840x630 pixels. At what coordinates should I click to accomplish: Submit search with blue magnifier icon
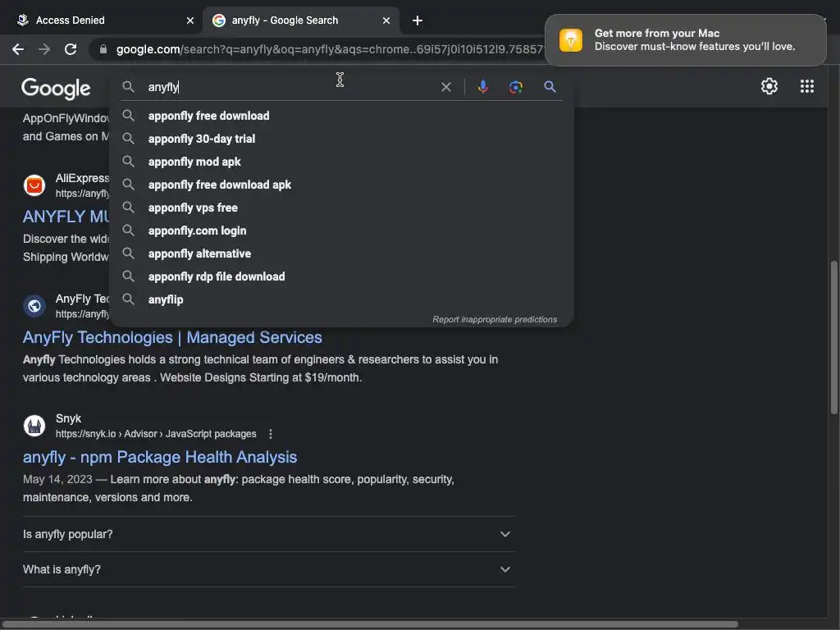point(550,87)
